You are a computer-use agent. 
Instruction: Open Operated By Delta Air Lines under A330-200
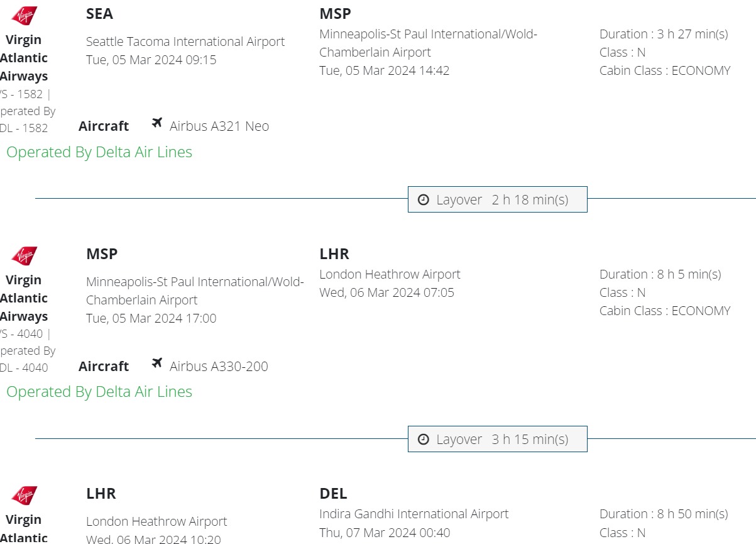coord(99,392)
